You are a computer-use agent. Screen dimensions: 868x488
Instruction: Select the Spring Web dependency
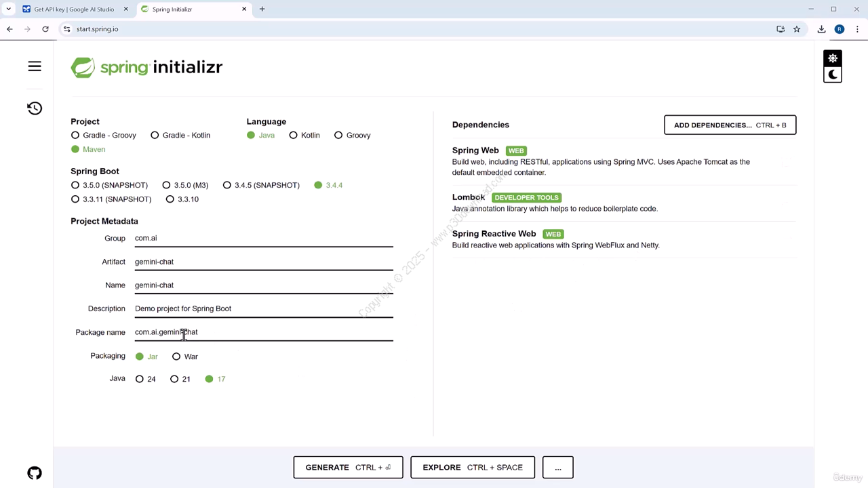tap(624, 161)
